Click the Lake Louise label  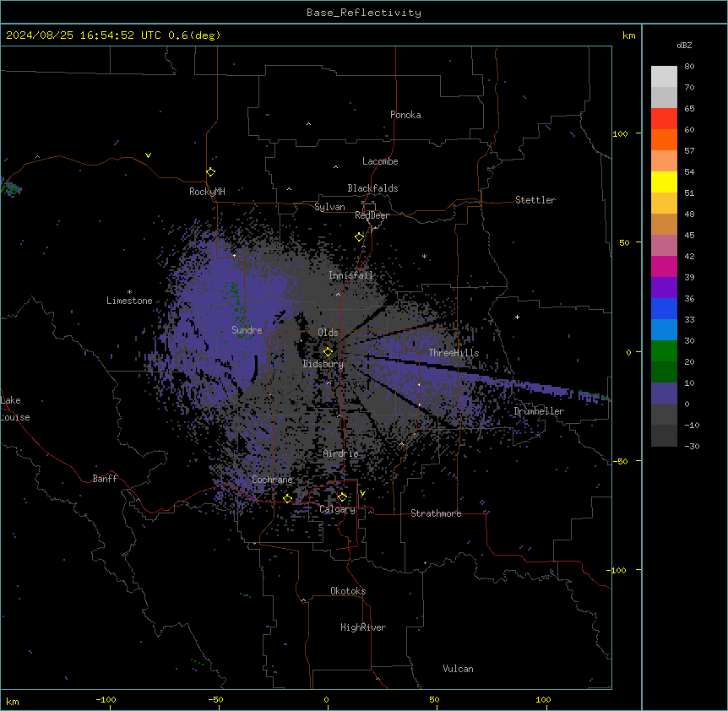(15, 409)
